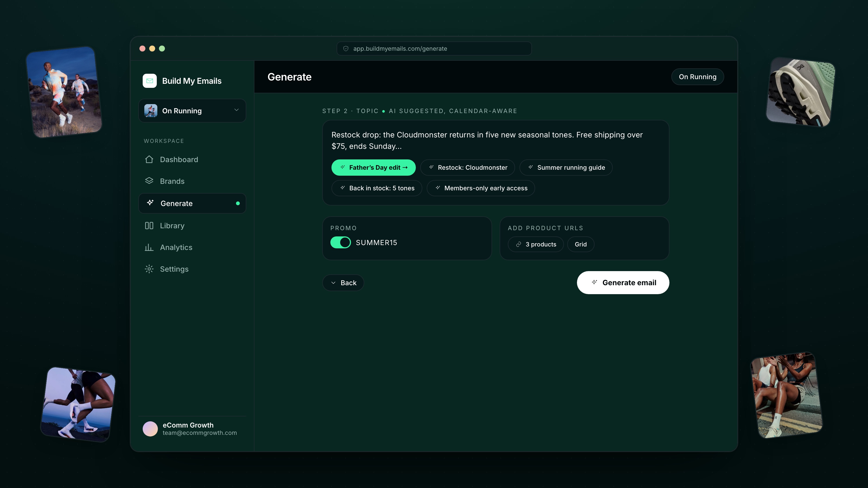Click the Grid layout chip
This screenshot has width=868, height=488.
580,244
